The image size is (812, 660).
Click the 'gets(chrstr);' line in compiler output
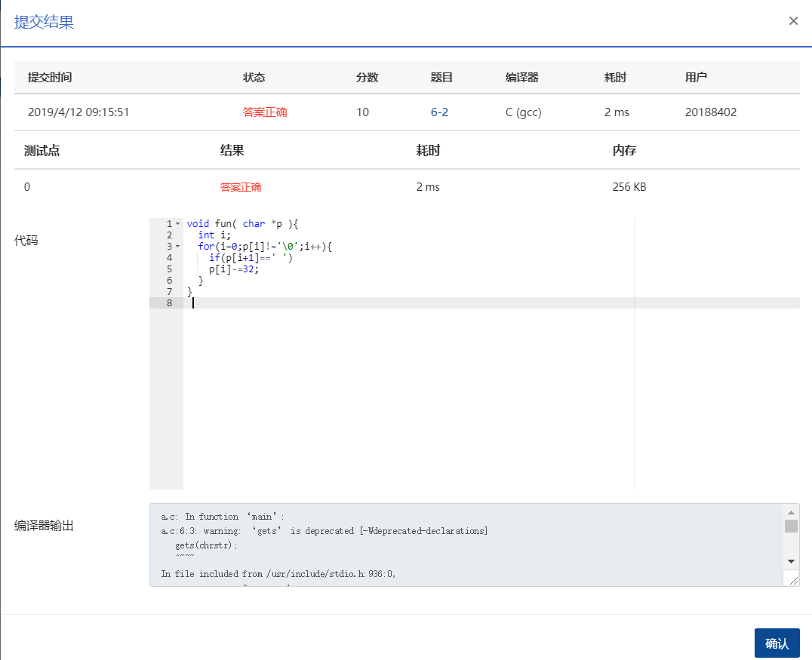206,545
